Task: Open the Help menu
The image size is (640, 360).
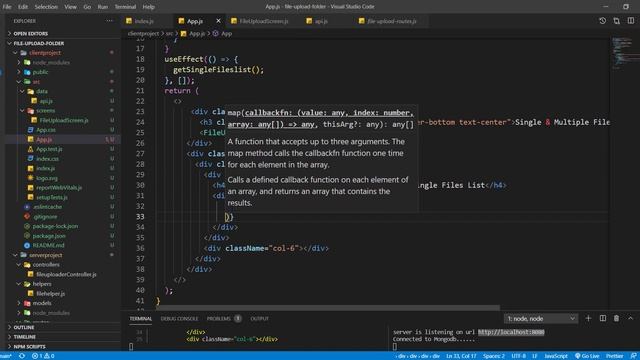Action: pyautogui.click(x=149, y=7)
